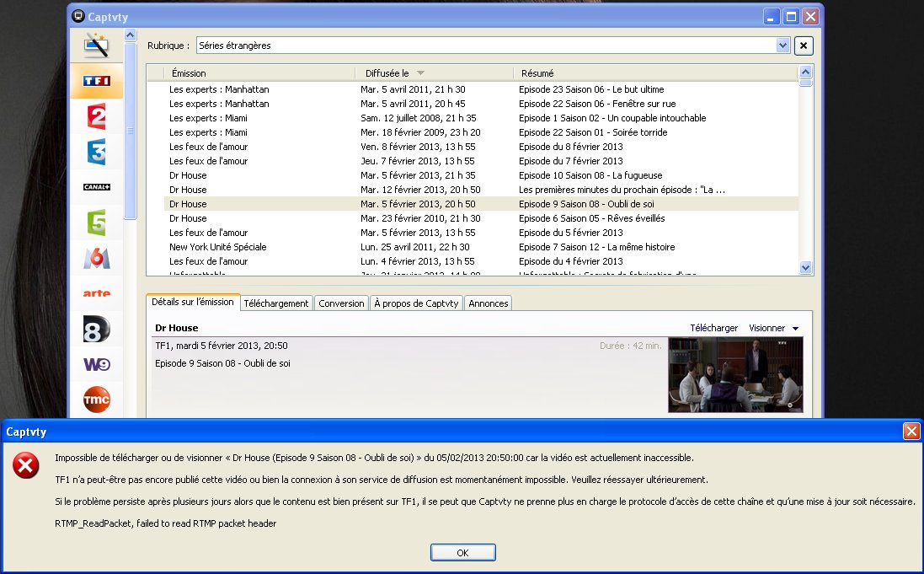Viewport: 924px width, 574px height.
Task: Open the M6 channel
Action: pyautogui.click(x=97, y=258)
